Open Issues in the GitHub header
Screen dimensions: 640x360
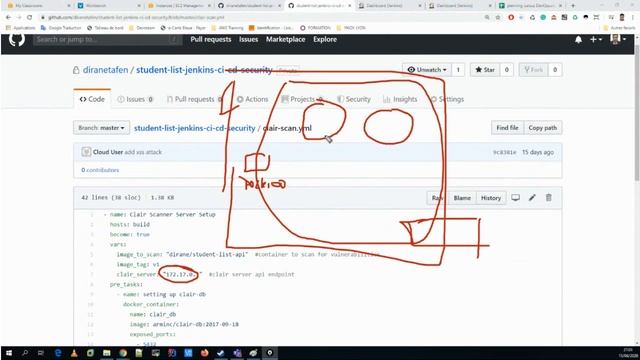[248, 40]
